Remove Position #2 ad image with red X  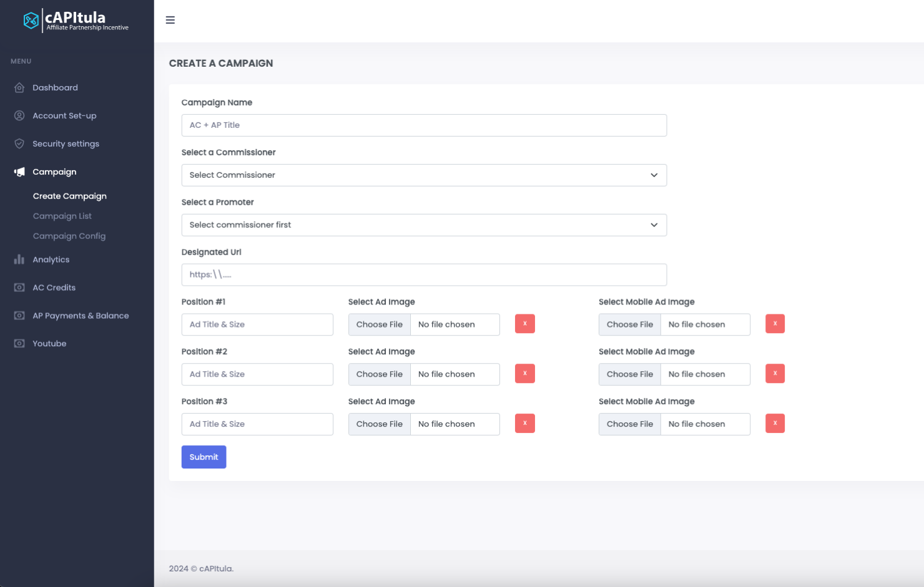[x=524, y=374]
